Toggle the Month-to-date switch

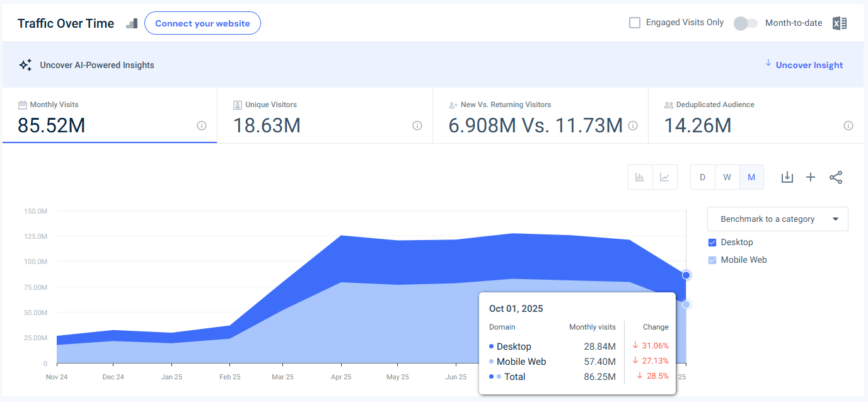745,23
